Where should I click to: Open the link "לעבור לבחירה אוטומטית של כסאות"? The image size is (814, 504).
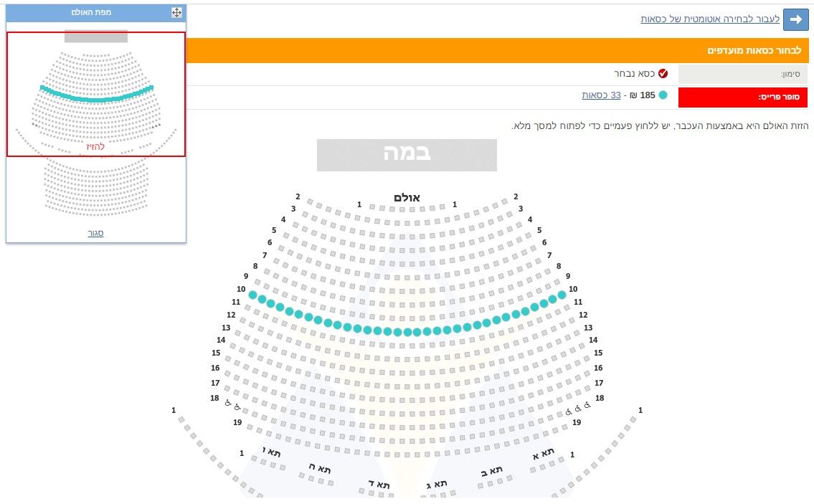point(710,19)
